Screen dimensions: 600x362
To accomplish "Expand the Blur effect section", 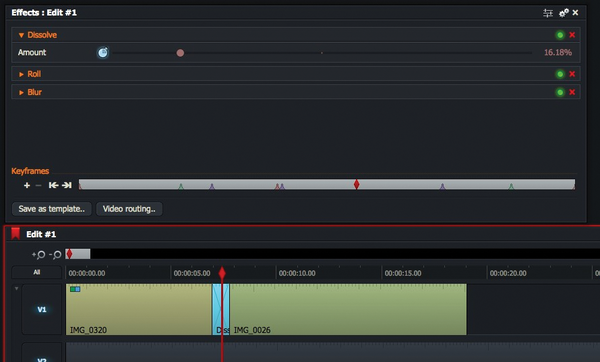I will 21,93.
